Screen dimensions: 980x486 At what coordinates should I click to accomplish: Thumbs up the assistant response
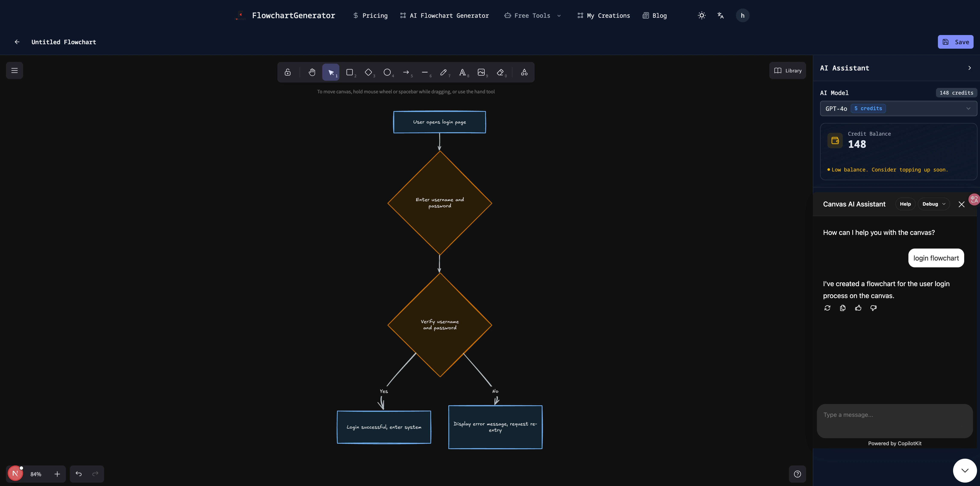pyautogui.click(x=858, y=308)
